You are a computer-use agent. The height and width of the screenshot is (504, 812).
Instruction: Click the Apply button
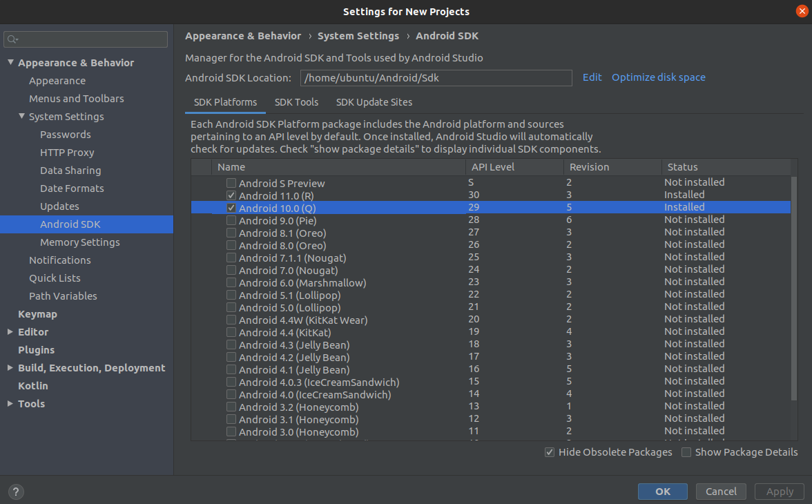780,491
